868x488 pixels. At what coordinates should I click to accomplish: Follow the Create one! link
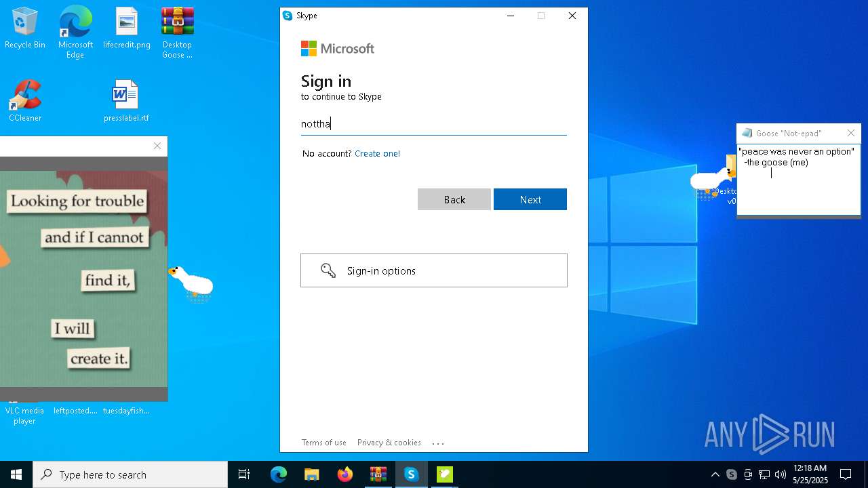point(377,154)
